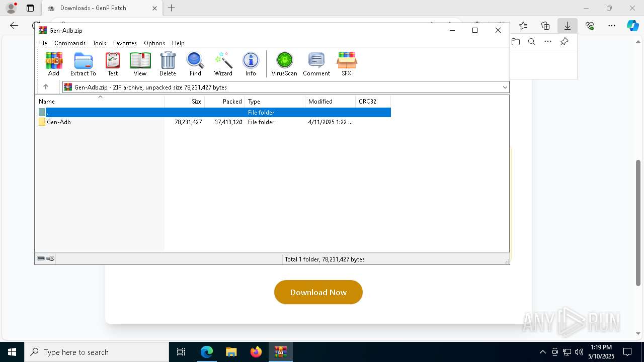Select the Gen-Adb folder row
644x362 pixels.
[x=213, y=122]
